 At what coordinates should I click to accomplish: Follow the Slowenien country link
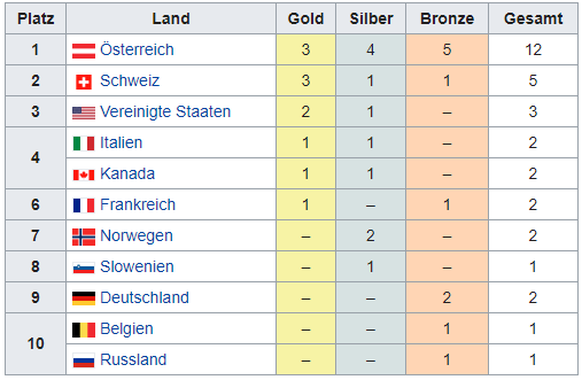pyautogui.click(x=137, y=267)
